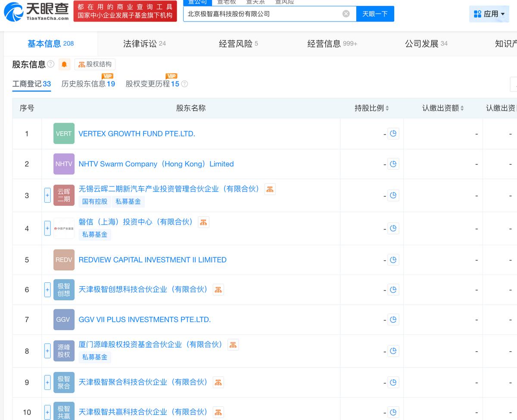Click the 股东信息 help question icon

(51, 65)
